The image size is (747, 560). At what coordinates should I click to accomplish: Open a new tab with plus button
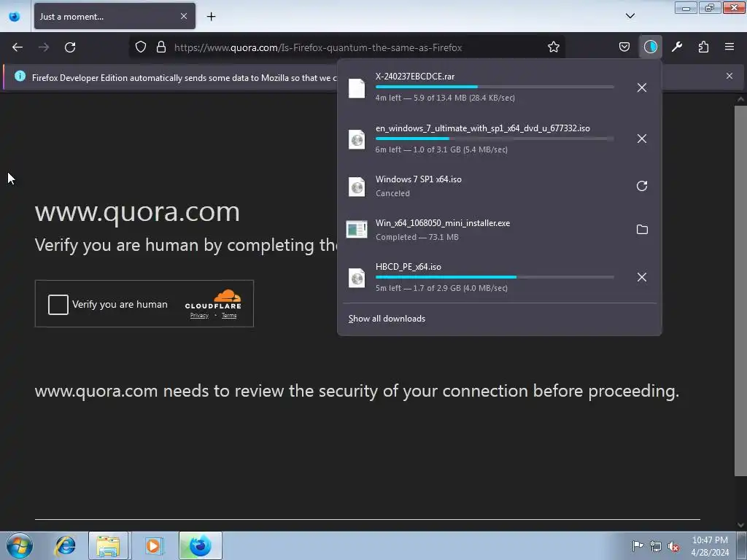[211, 17]
